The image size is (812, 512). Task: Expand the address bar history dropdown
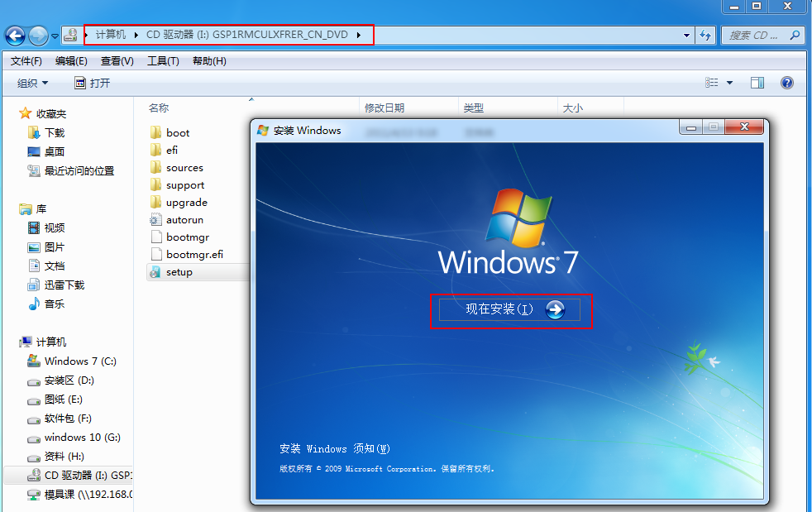click(686, 36)
